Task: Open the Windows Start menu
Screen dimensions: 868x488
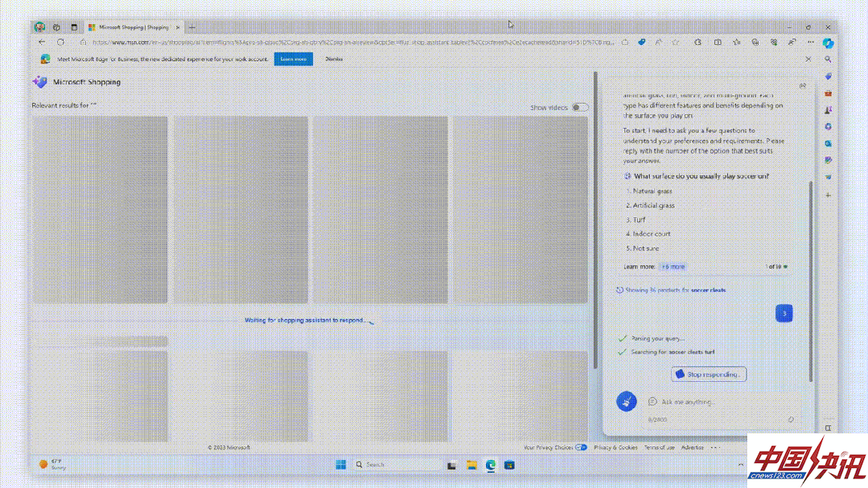Action: [x=340, y=465]
